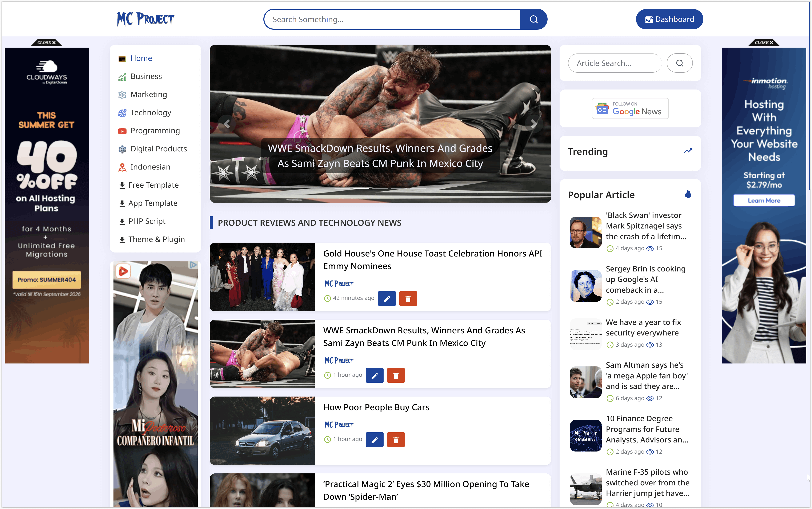Open Marketing category in sidebar
This screenshot has width=812, height=509.
(149, 95)
